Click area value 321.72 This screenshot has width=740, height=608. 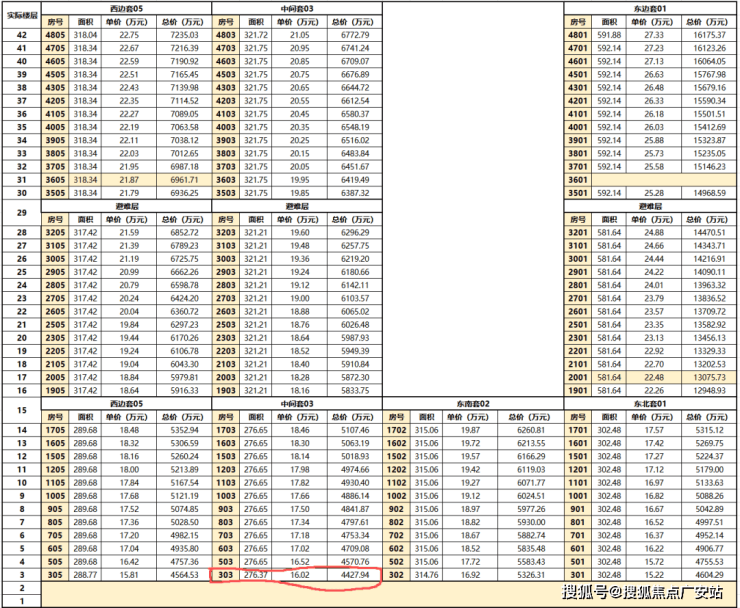pyautogui.click(x=256, y=35)
